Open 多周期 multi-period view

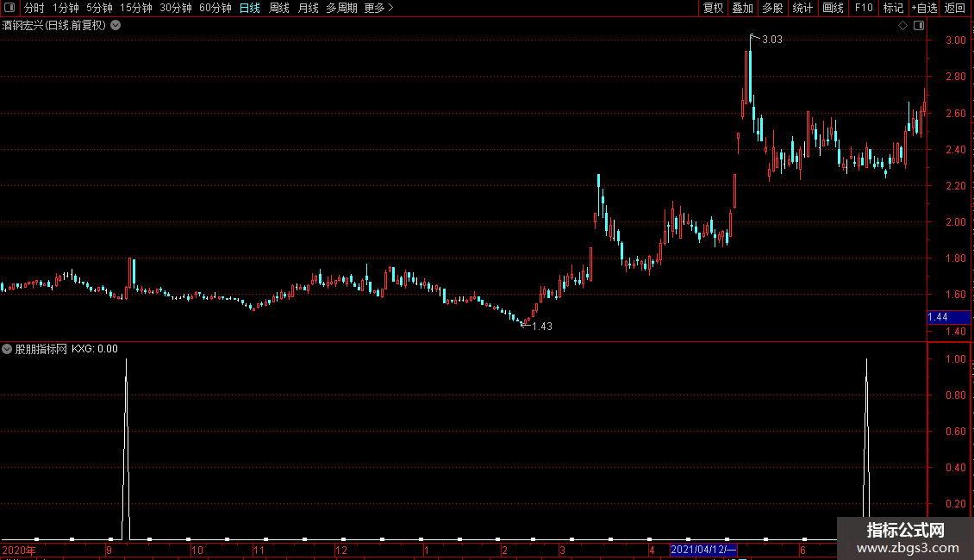(341, 8)
